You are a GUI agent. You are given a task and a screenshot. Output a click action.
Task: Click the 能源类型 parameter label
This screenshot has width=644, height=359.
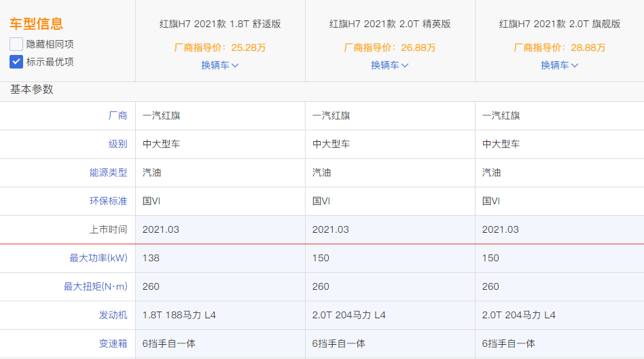point(109,173)
